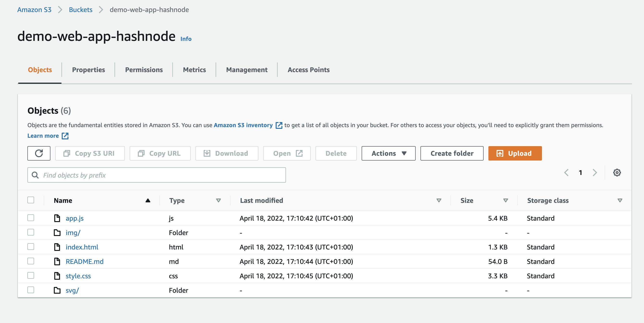This screenshot has height=323, width=644.
Task: Go to Buckets breadcrumb link
Action: point(80,10)
